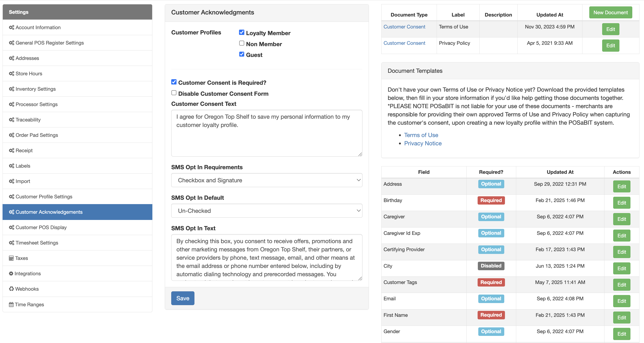
Task: Edit the Caregiver field row
Action: click(x=621, y=219)
